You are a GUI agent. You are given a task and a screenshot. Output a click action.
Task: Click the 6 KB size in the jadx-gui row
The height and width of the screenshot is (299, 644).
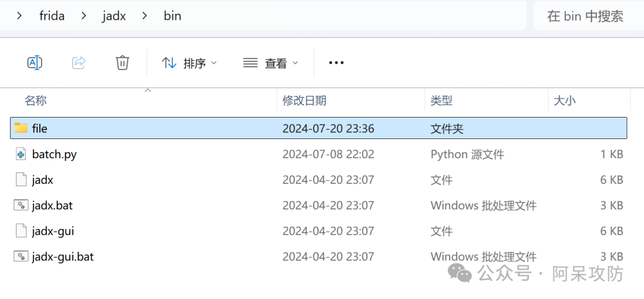pos(611,232)
